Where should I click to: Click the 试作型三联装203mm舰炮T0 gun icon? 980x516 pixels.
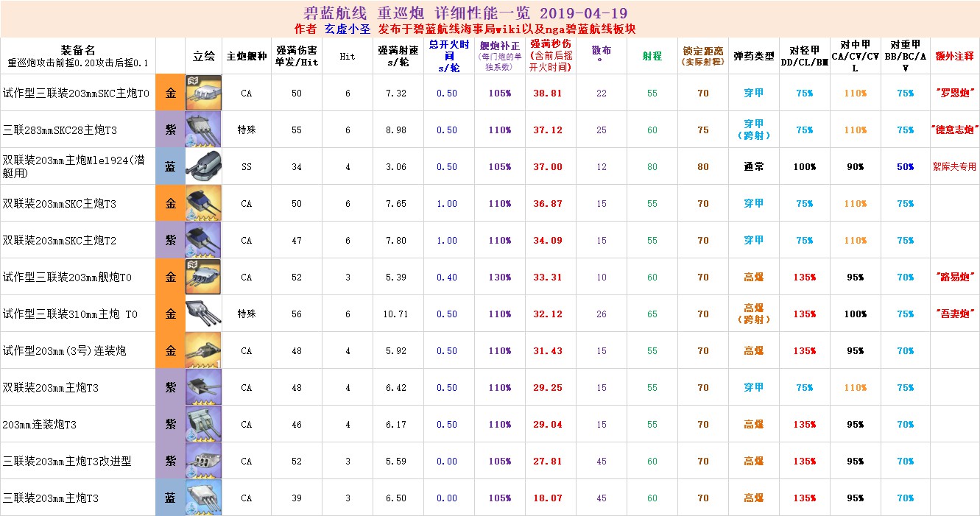click(203, 277)
